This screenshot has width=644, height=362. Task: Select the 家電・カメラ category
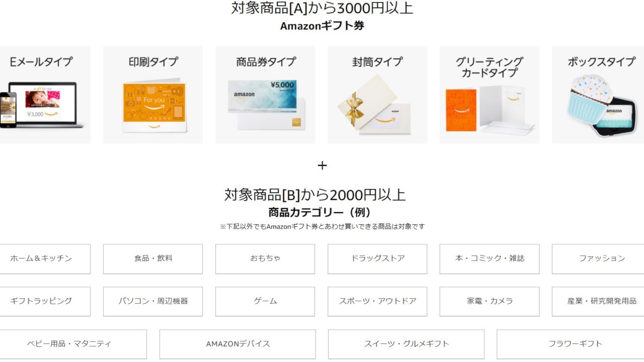(490, 302)
